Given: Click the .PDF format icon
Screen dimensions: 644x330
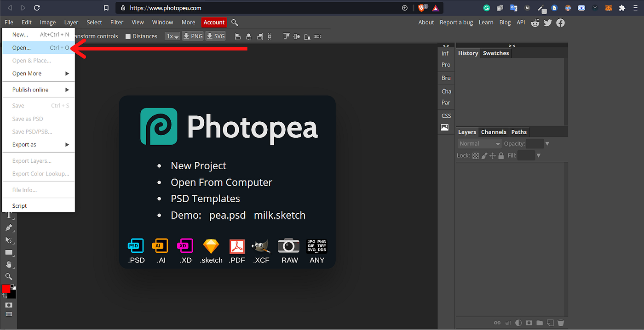Looking at the screenshot, I should [237, 246].
